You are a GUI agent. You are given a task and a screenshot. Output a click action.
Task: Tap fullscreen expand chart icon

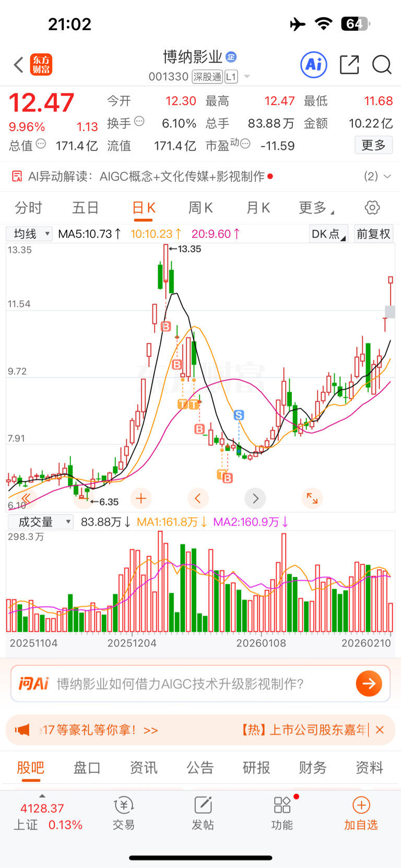coord(312,498)
